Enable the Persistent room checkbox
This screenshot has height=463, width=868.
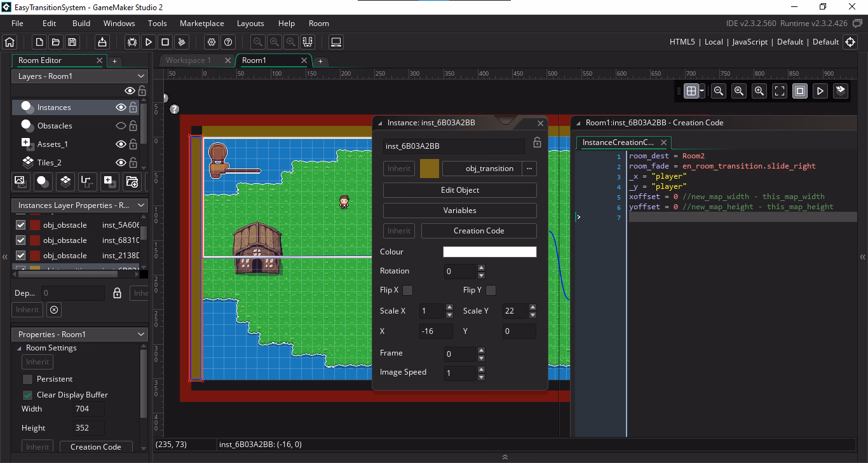pos(27,378)
